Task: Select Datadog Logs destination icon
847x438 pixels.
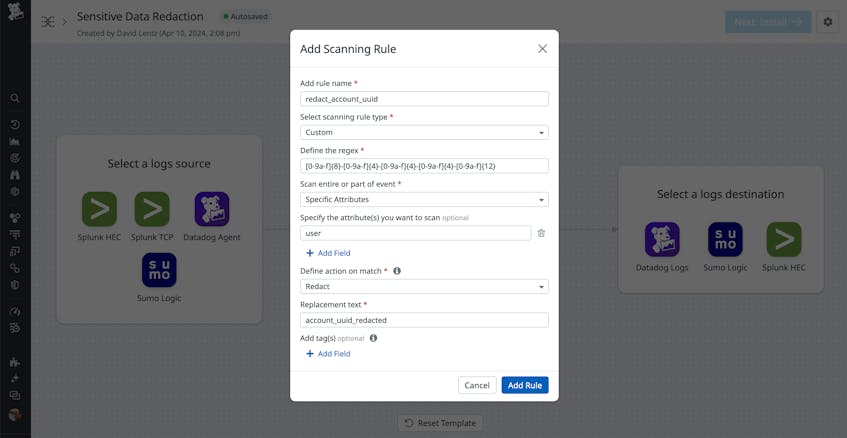Action: click(x=662, y=240)
